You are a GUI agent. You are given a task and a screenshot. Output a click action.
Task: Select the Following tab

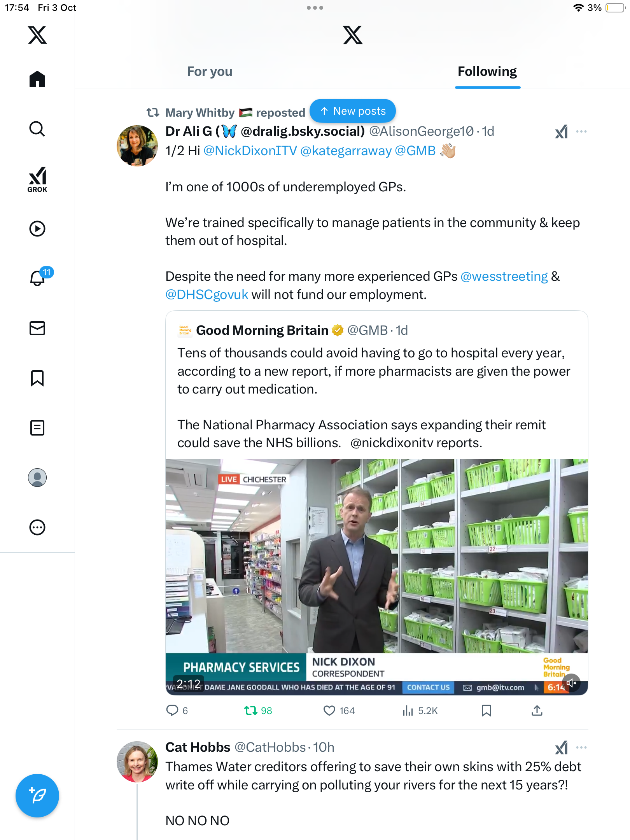(487, 72)
